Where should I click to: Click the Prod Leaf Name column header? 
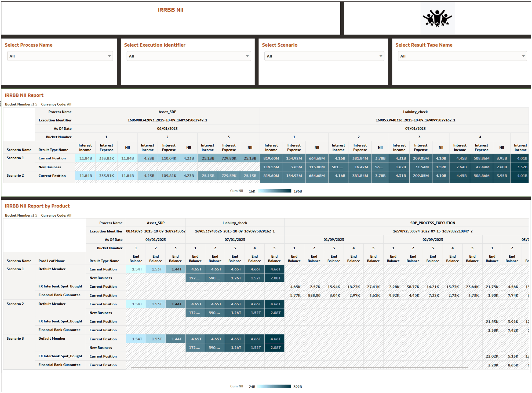coord(52,261)
